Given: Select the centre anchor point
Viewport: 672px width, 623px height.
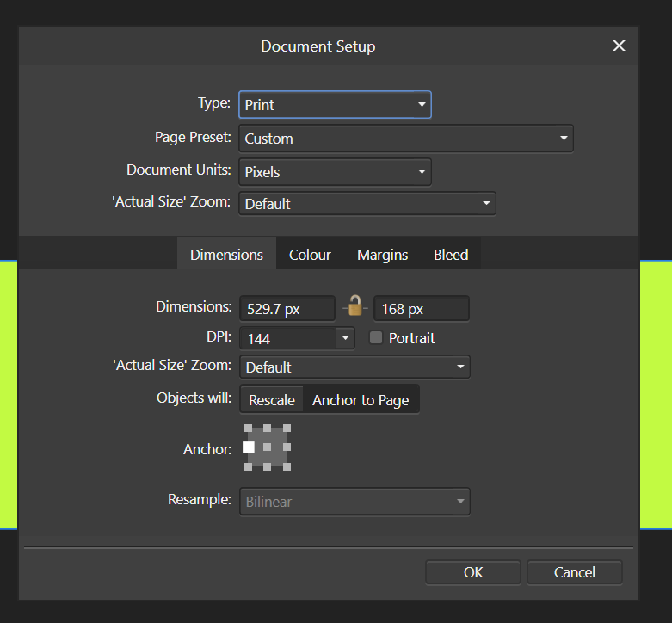Looking at the screenshot, I should 267,447.
